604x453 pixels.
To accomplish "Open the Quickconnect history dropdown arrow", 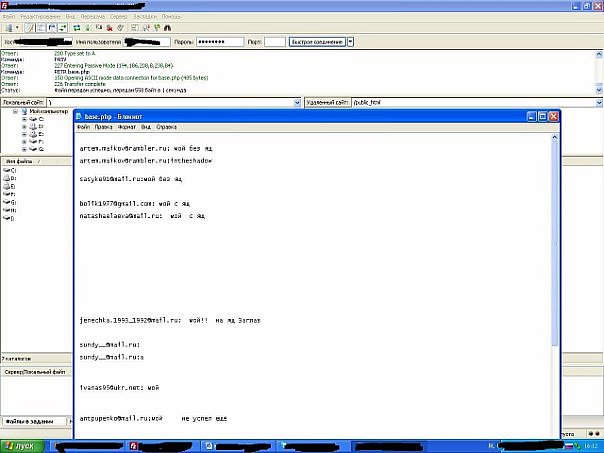I will point(350,42).
